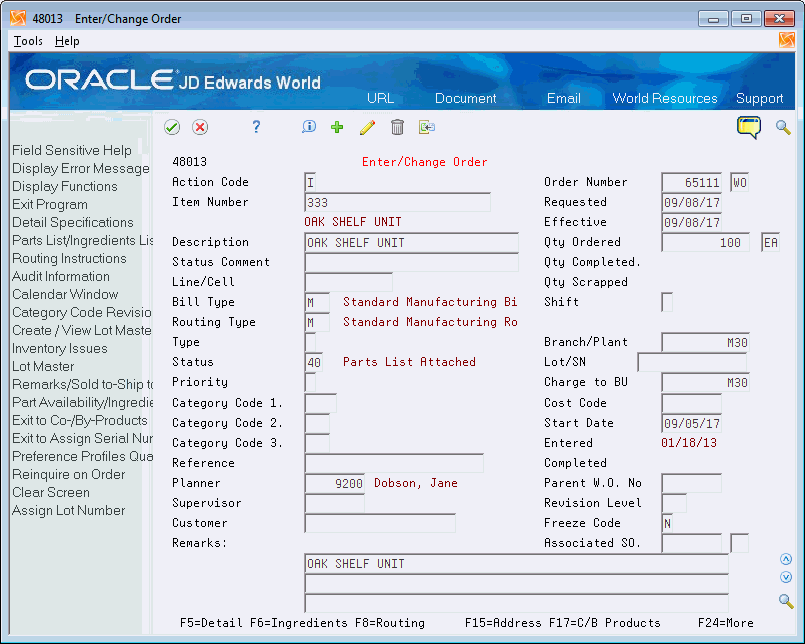Click the Line/Cell input field
805x644 pixels.
348,282
